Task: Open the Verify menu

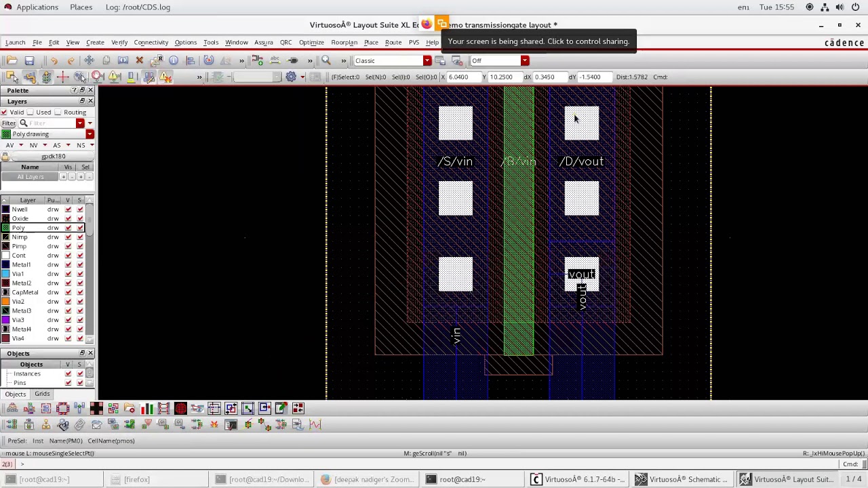Action: point(119,42)
